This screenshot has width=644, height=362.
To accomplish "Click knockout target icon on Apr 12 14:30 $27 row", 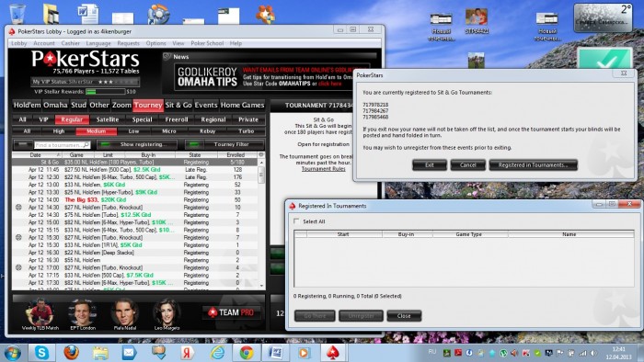I will (18, 208).
